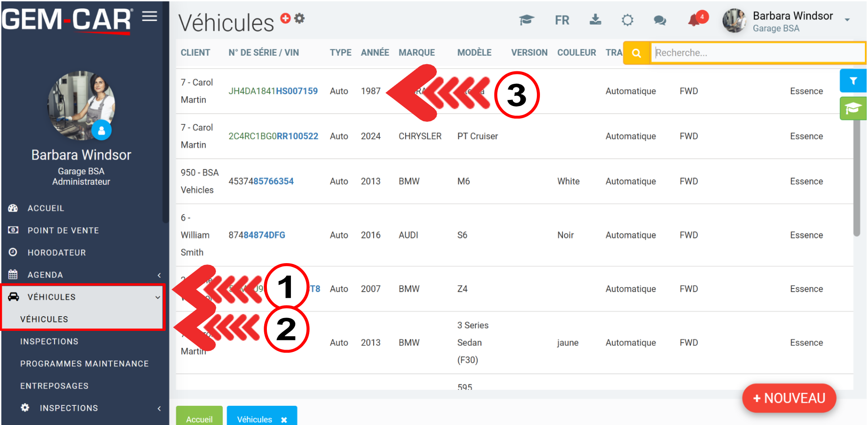
Task: Open Programmes Maintenance in the sidebar
Action: 84,364
